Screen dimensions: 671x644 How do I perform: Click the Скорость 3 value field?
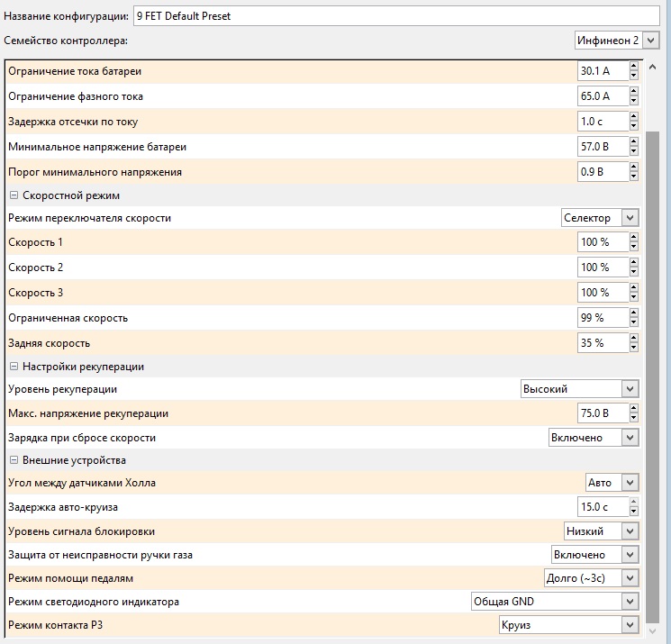point(602,293)
